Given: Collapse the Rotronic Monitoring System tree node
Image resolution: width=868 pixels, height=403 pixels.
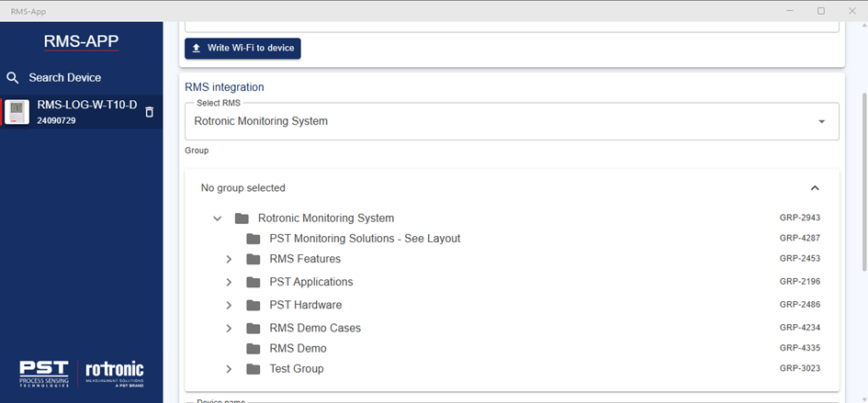Looking at the screenshot, I should coord(218,218).
